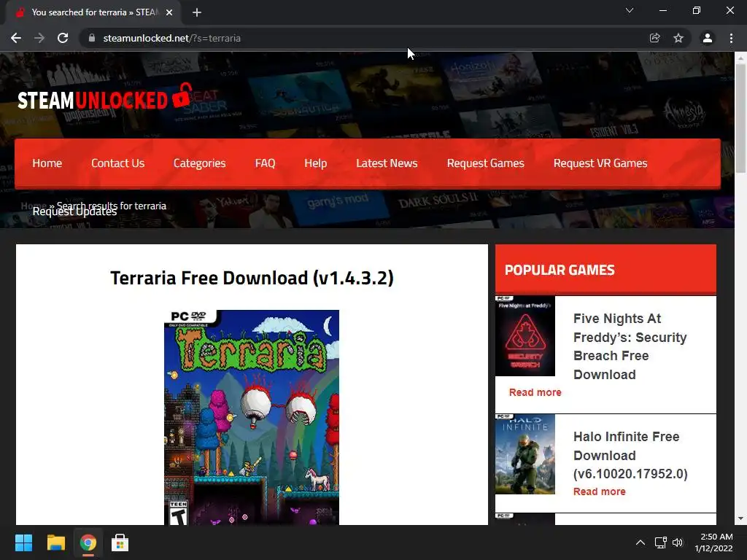Click the POPULAR GAMES header
747x560 pixels.
point(605,270)
